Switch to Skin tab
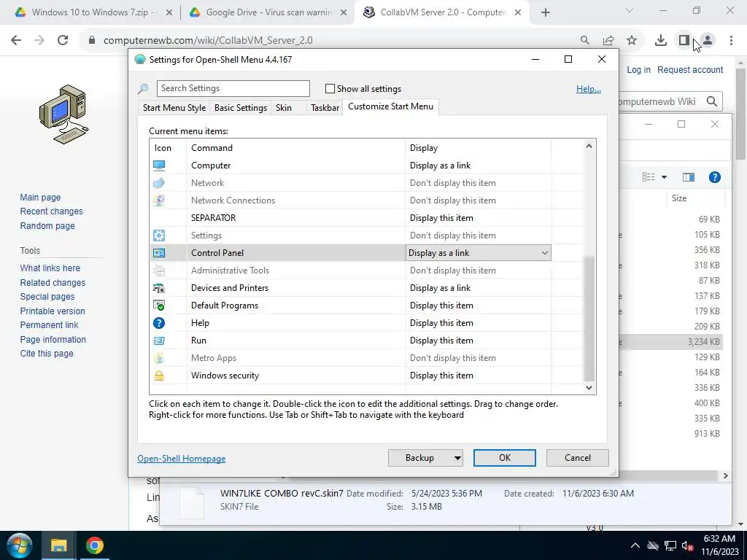Viewport: 747px width, 560px height. 284,108
